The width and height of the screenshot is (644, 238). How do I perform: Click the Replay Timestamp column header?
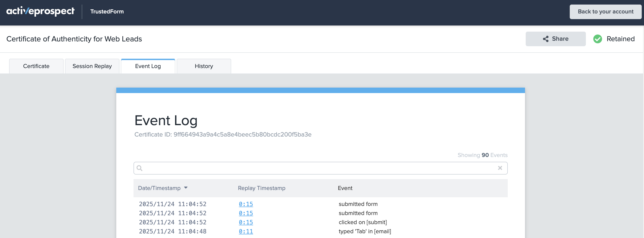[x=262, y=188]
